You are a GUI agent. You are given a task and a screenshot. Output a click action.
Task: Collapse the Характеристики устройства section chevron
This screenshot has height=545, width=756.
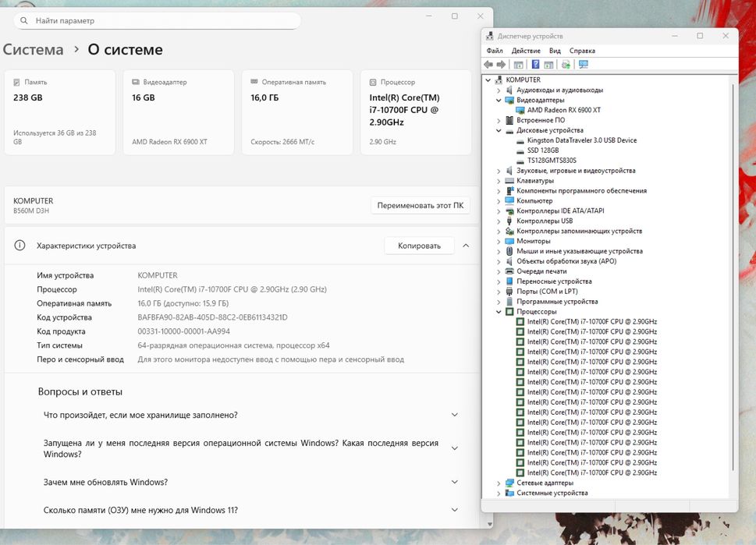(x=466, y=246)
